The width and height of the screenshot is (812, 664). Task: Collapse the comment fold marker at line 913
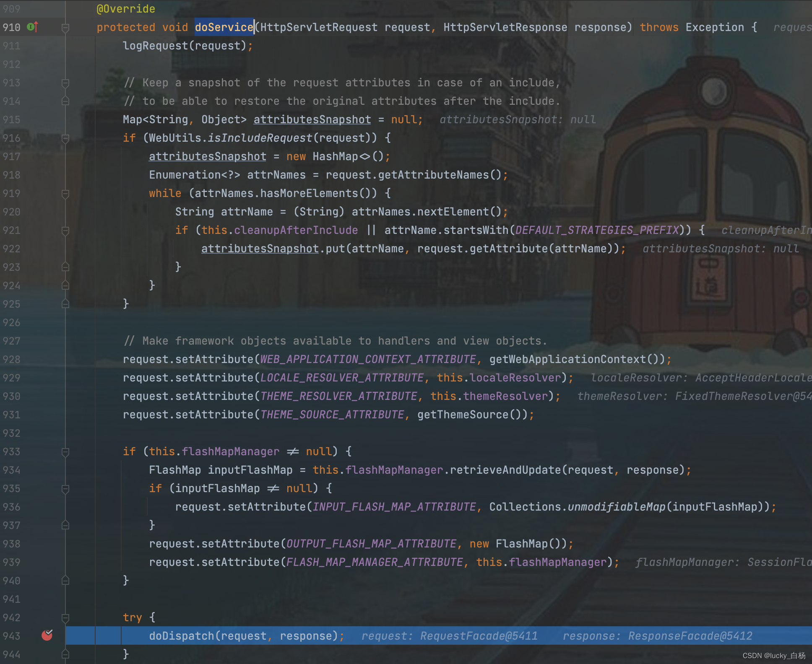pyautogui.click(x=65, y=83)
